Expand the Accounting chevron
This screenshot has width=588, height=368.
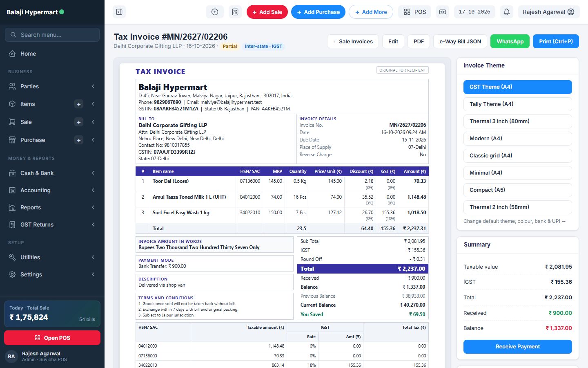[x=93, y=190]
